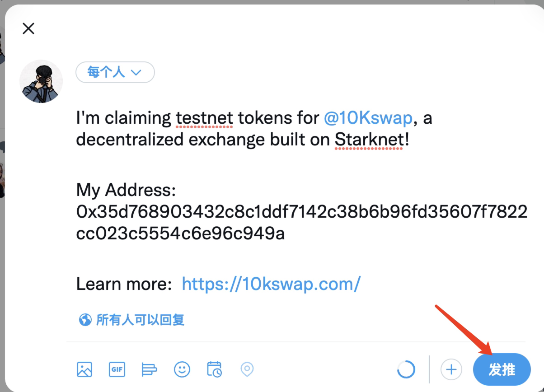
Task: Send the tweet with 发推 button
Action: 502,369
